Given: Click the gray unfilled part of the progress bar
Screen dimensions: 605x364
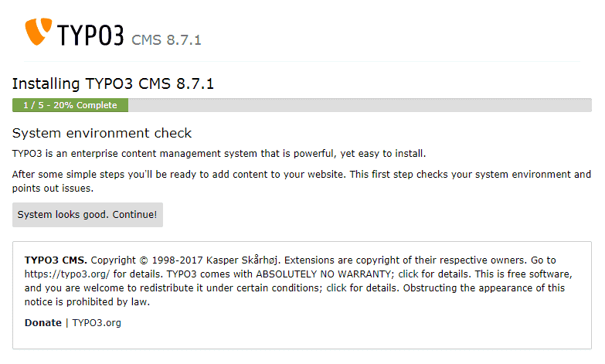Looking at the screenshot, I should point(360,105).
